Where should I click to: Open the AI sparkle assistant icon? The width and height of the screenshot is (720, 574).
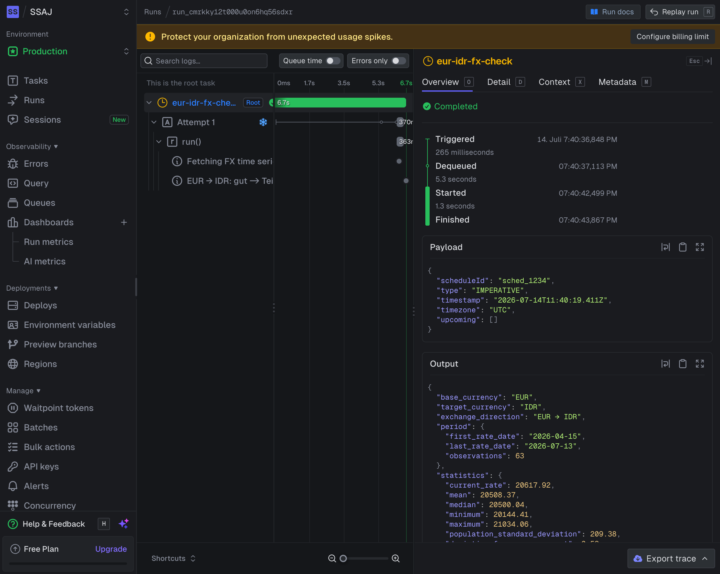point(124,523)
